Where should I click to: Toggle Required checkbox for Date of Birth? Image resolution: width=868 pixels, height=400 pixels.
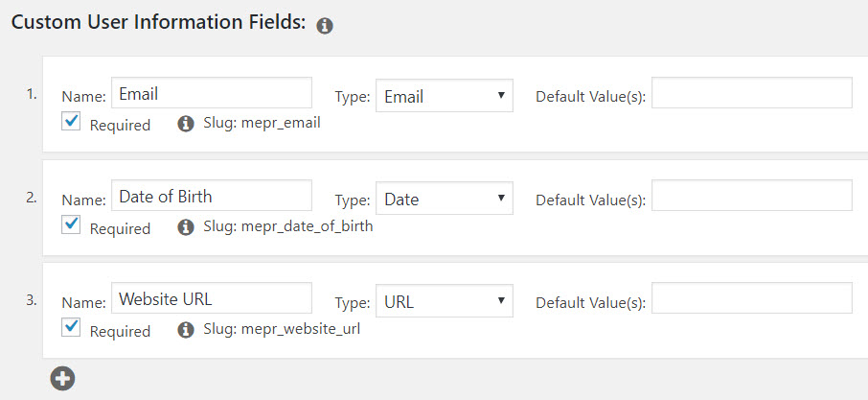(71, 224)
